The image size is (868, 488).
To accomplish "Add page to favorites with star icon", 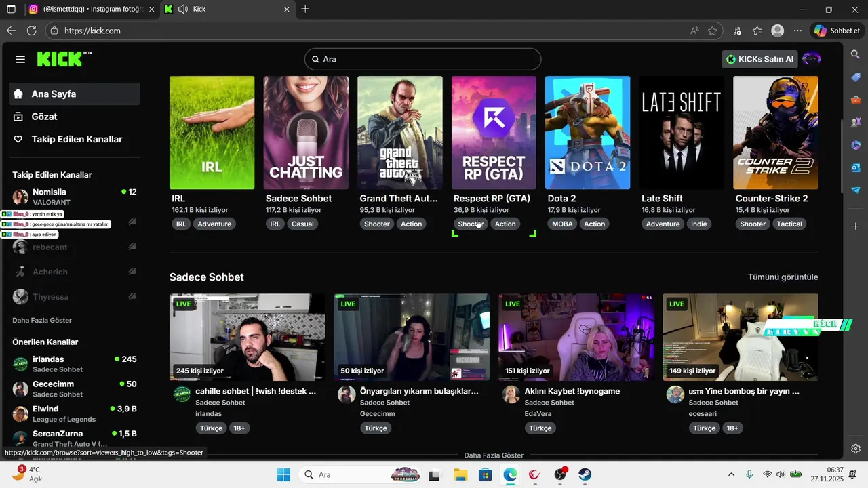I will [713, 30].
